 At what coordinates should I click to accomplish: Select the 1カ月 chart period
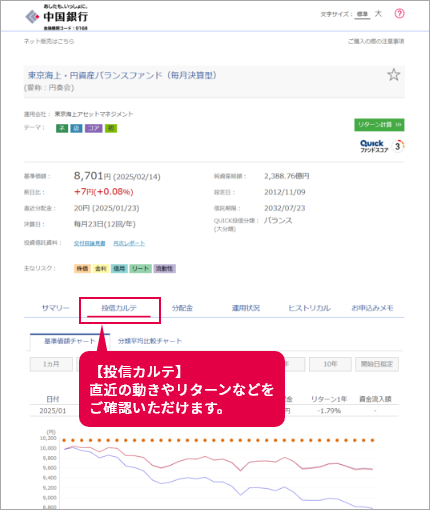coord(51,364)
